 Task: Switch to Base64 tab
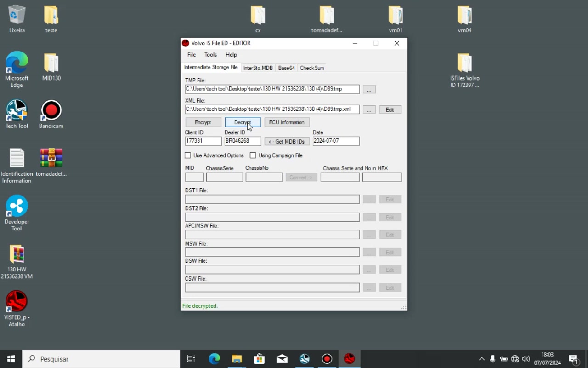[286, 68]
